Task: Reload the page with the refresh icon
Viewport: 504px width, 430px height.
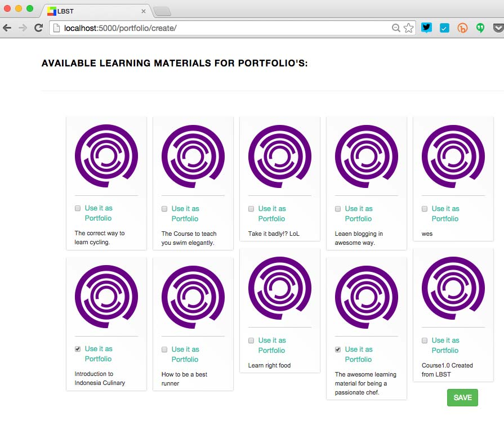Action: pyautogui.click(x=38, y=28)
